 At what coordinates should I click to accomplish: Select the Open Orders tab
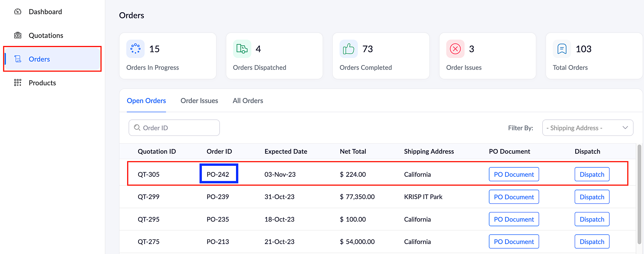146,101
